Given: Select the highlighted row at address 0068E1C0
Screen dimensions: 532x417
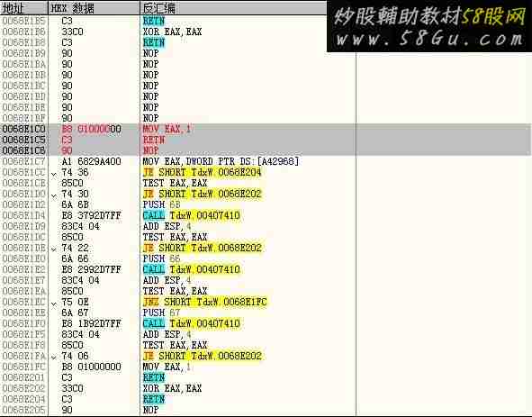Looking at the screenshot, I should tap(266, 129).
